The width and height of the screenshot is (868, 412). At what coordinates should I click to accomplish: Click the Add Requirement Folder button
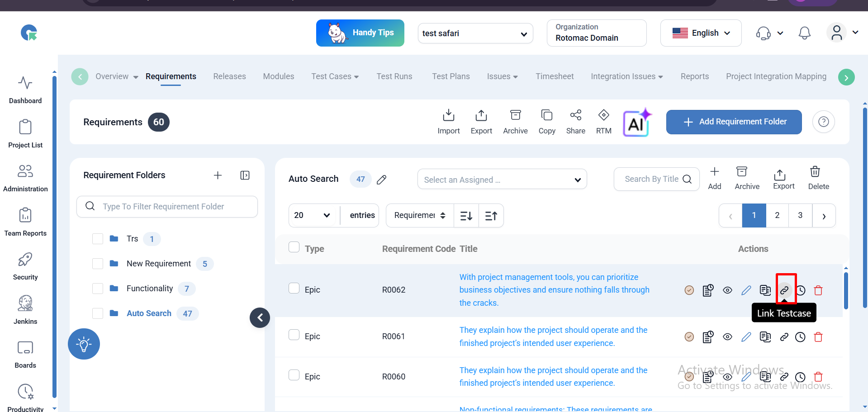(x=734, y=122)
